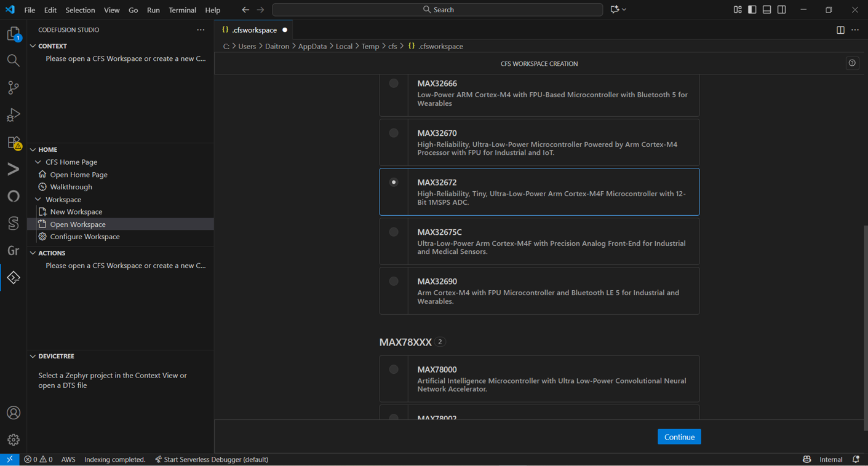This screenshot has width=868, height=466.
Task: Open editor more actions ellipsis
Action: [x=855, y=30]
